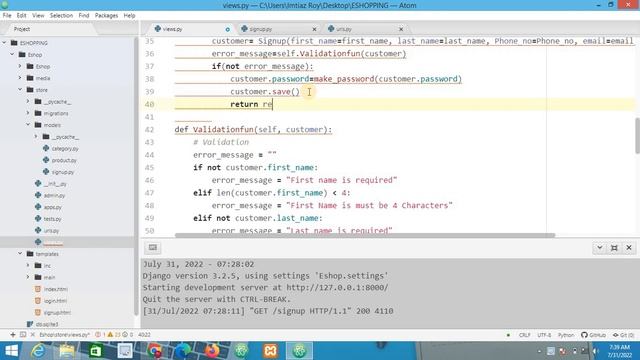
Task: Expand the inner Eshop folder above media
Action: coord(20,66)
